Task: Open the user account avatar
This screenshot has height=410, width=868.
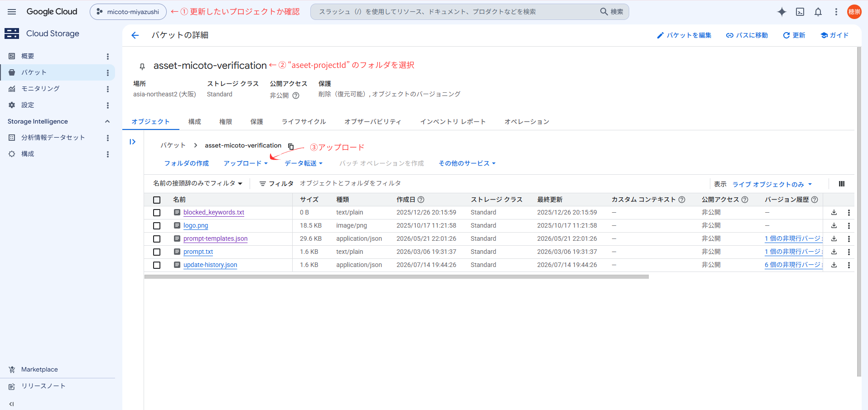Action: pyautogui.click(x=854, y=12)
